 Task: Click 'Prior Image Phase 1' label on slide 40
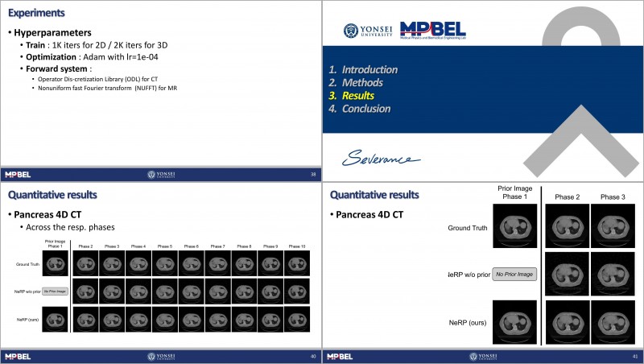pos(55,244)
